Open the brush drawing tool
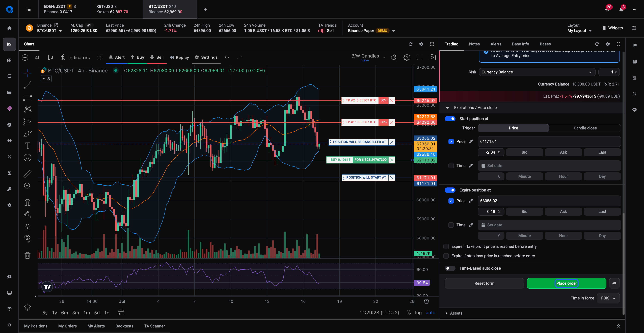The image size is (644, 333). [28, 133]
